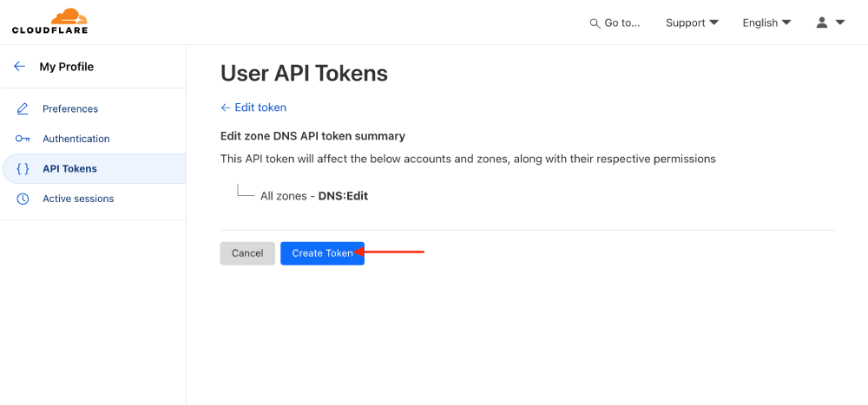Open the Go to... search
The width and height of the screenshot is (868, 405).
tap(615, 23)
